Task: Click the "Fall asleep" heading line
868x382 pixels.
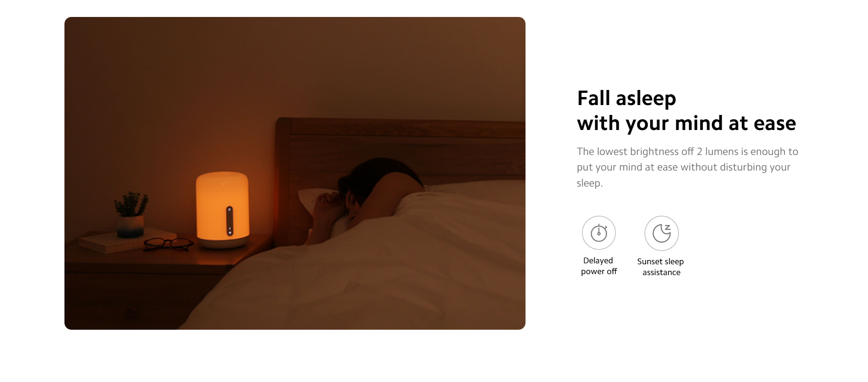Action: click(x=626, y=98)
